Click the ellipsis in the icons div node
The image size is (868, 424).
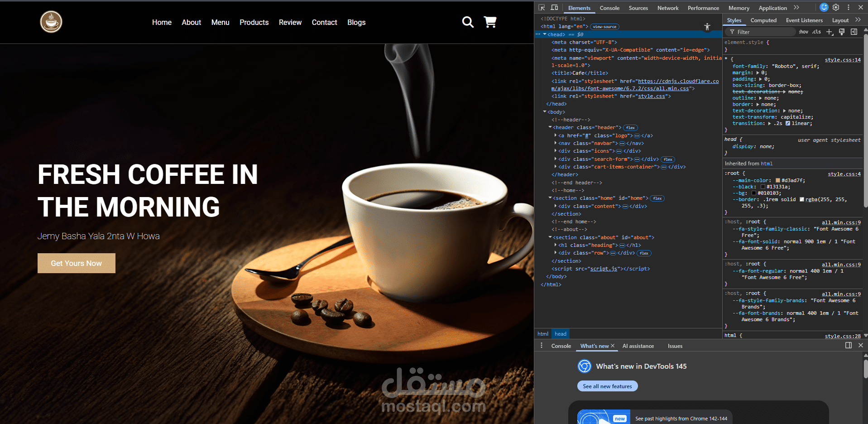coord(619,151)
